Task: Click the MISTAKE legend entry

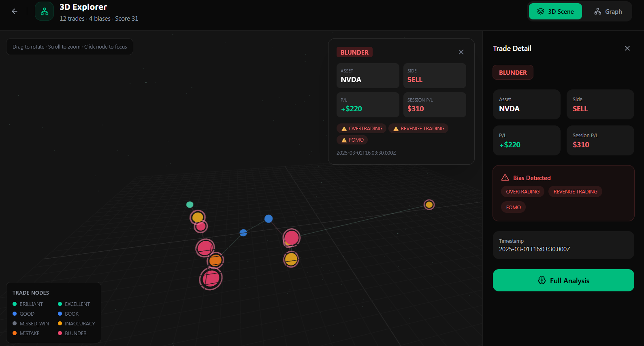Action: click(x=26, y=333)
